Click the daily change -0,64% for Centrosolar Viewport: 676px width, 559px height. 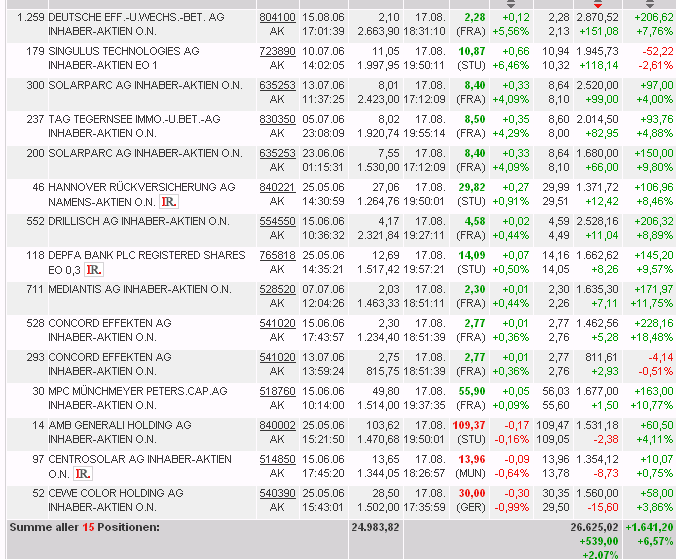512,474
